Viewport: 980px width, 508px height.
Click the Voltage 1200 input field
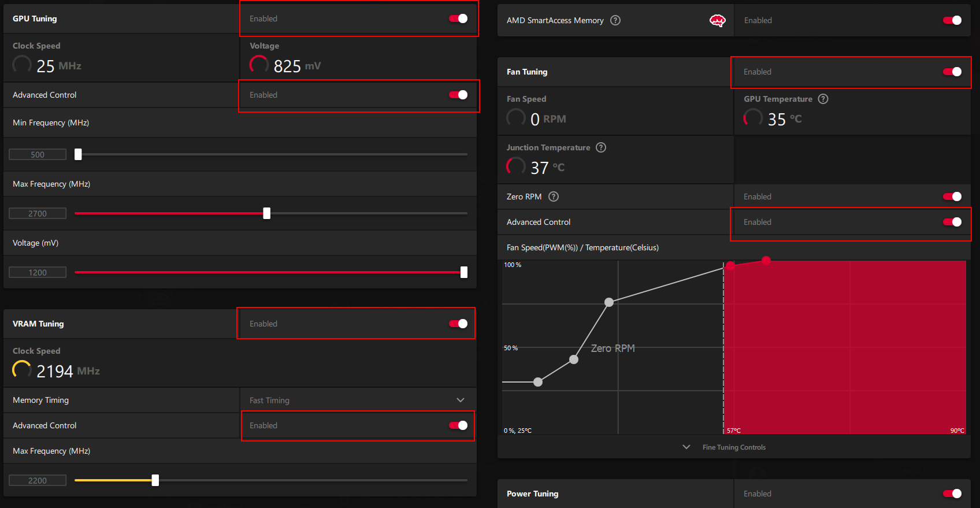(x=38, y=272)
